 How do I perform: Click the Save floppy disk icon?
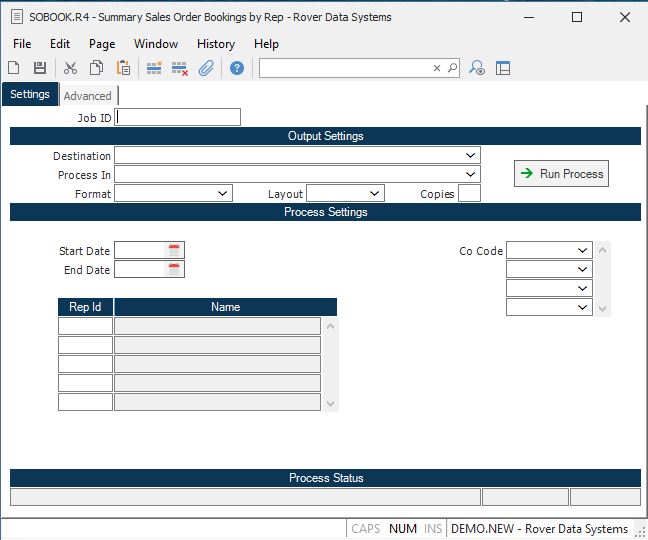pyautogui.click(x=40, y=68)
